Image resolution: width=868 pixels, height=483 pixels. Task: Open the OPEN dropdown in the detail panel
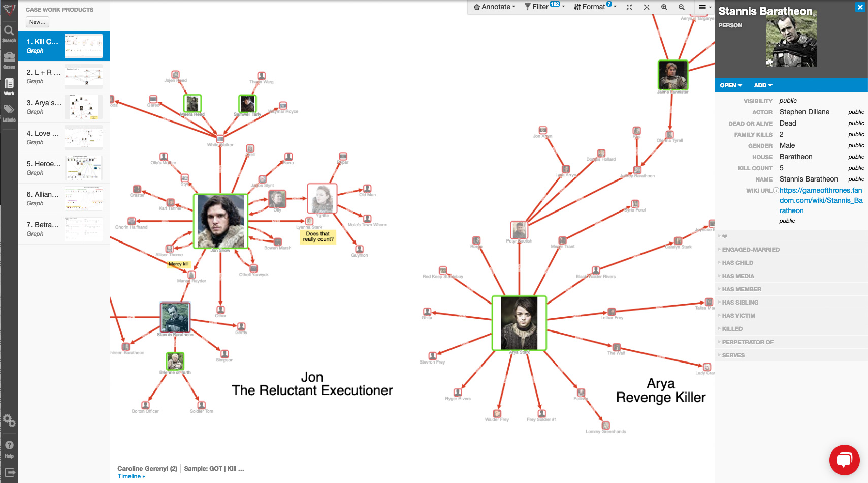731,85
